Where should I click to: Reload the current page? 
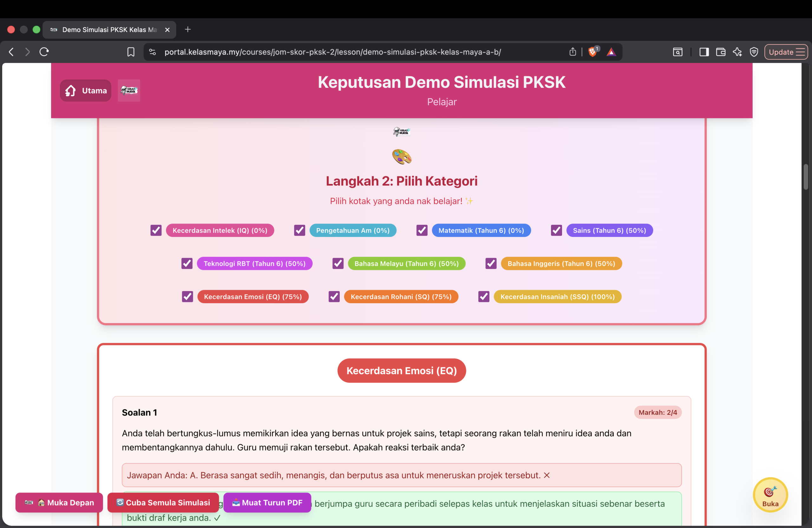pos(44,52)
